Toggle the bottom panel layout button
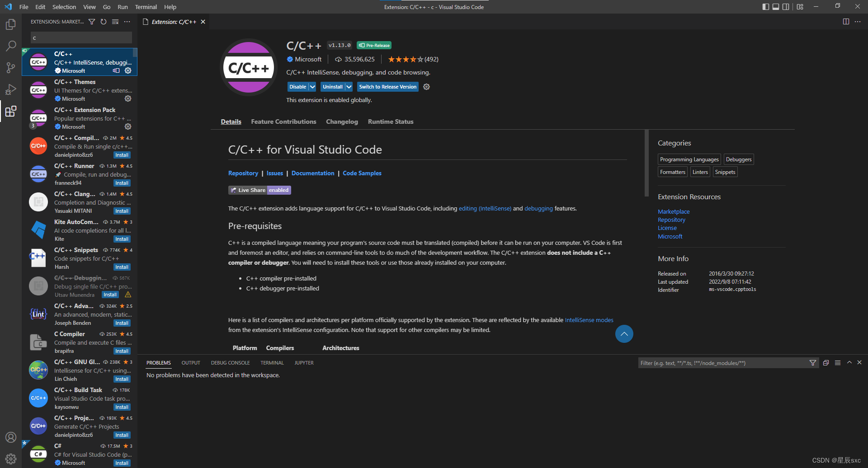 pyautogui.click(x=776, y=7)
